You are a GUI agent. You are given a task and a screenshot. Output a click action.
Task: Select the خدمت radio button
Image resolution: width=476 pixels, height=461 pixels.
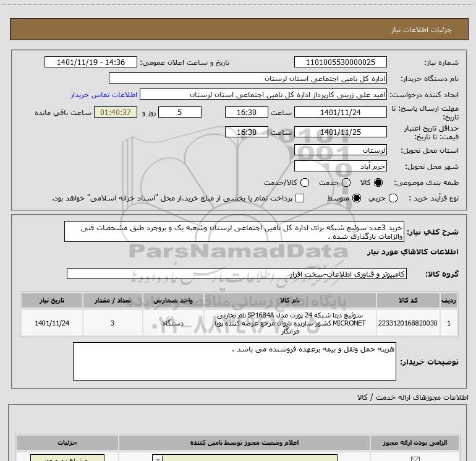click(x=346, y=183)
